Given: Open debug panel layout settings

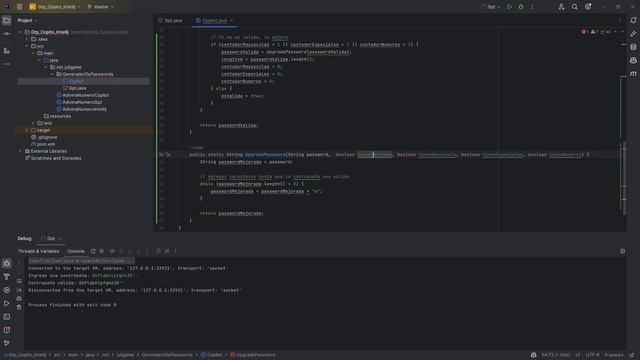Looking at the screenshot, I should tap(622, 251).
